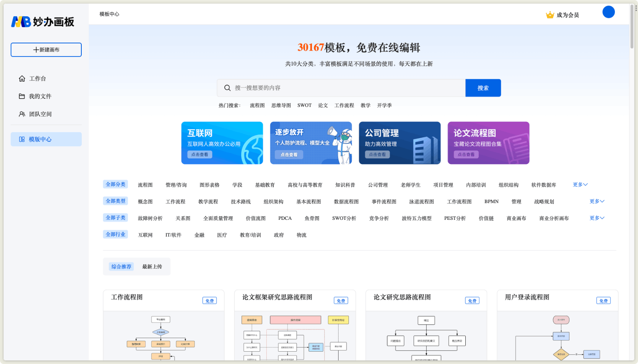Switch to the 最新上传 tab
Viewport: 638px width, 364px height.
click(152, 267)
